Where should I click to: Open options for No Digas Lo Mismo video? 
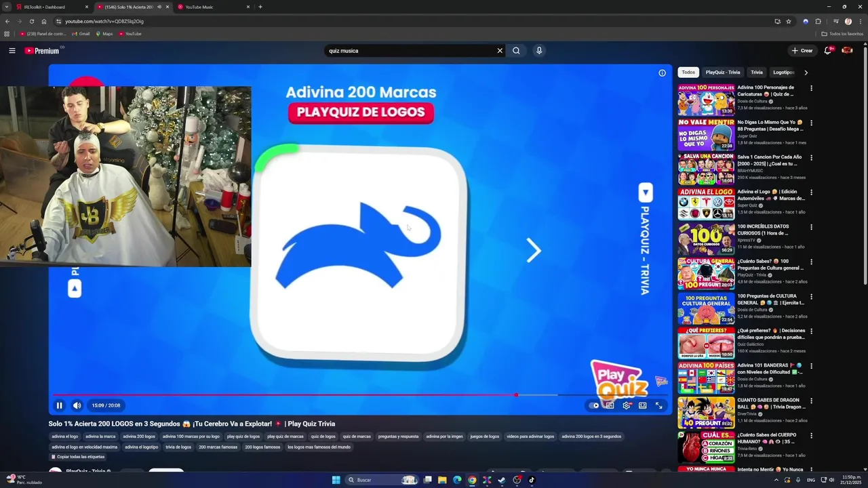(x=811, y=123)
